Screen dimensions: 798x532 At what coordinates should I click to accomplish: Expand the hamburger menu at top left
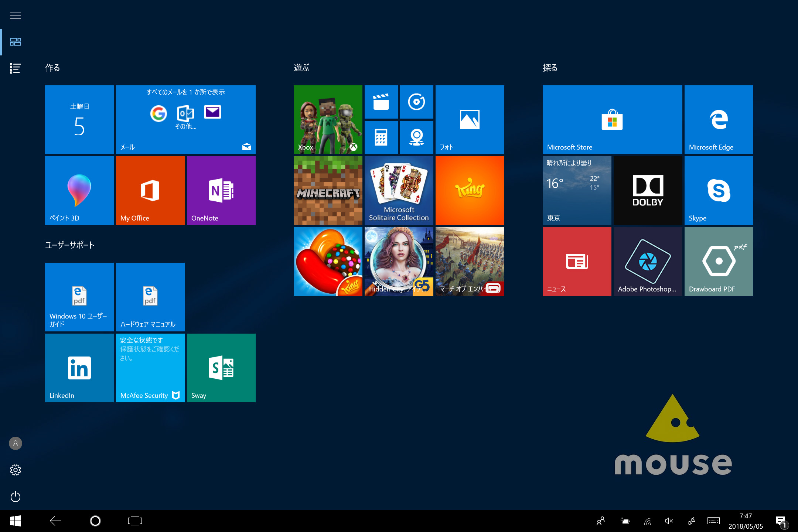click(15, 16)
